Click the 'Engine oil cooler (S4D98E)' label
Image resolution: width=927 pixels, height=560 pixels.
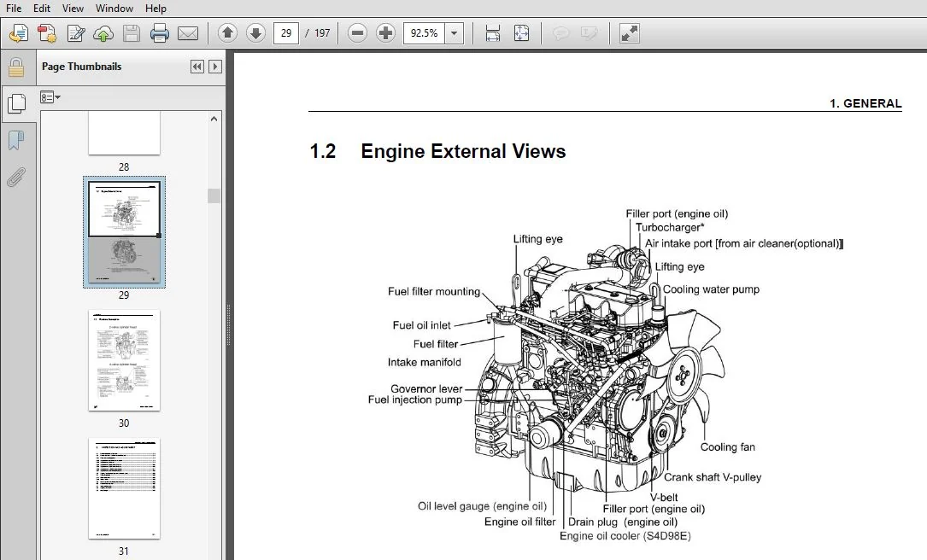[625, 536]
